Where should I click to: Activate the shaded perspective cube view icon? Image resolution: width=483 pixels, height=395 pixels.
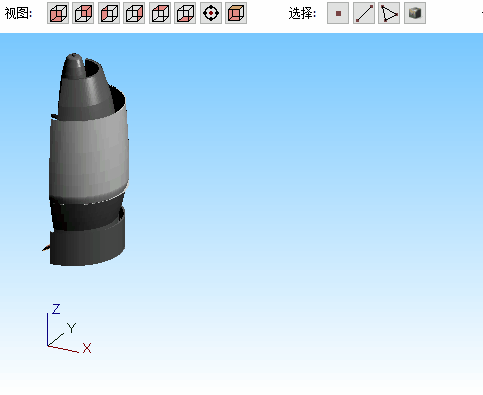236,13
